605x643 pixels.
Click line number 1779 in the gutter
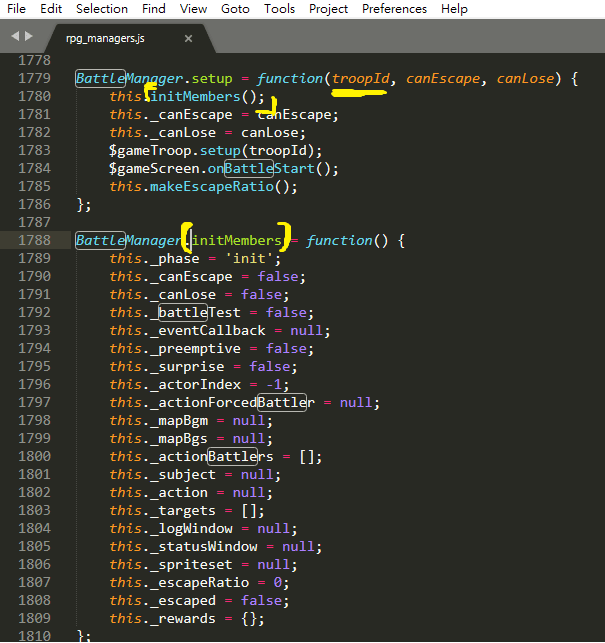coord(34,78)
